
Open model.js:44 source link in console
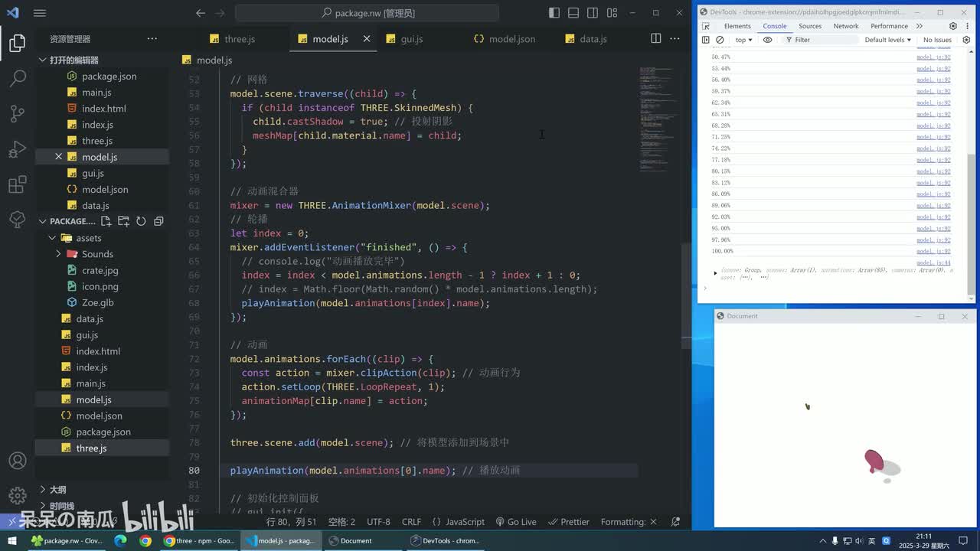coord(933,262)
